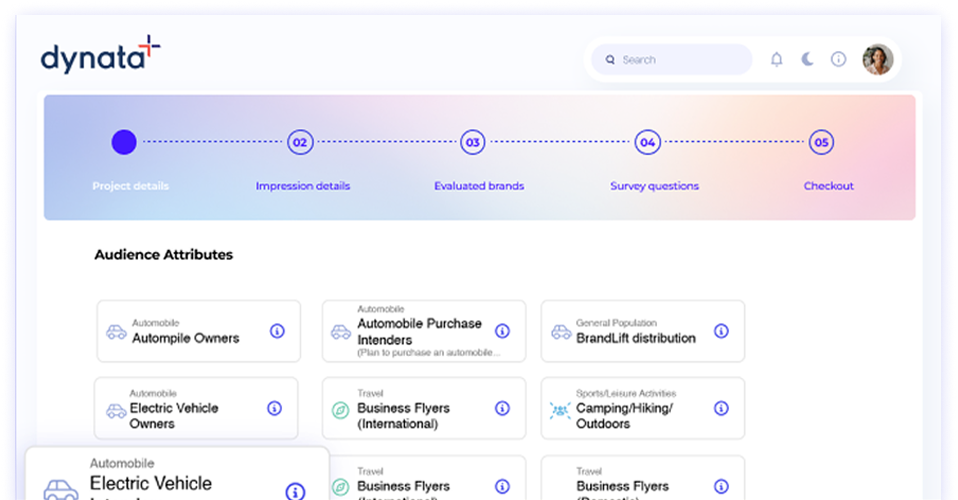958x500 pixels.
Task: View info for Automobile Purchase Intenders
Action: pos(502,331)
